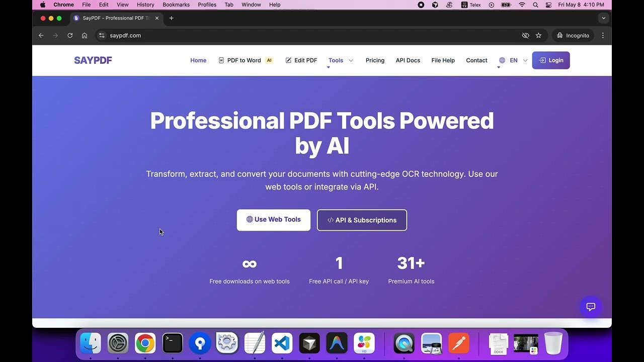Select the SayPDF tab
This screenshot has width=644, height=362.
coord(117,18)
